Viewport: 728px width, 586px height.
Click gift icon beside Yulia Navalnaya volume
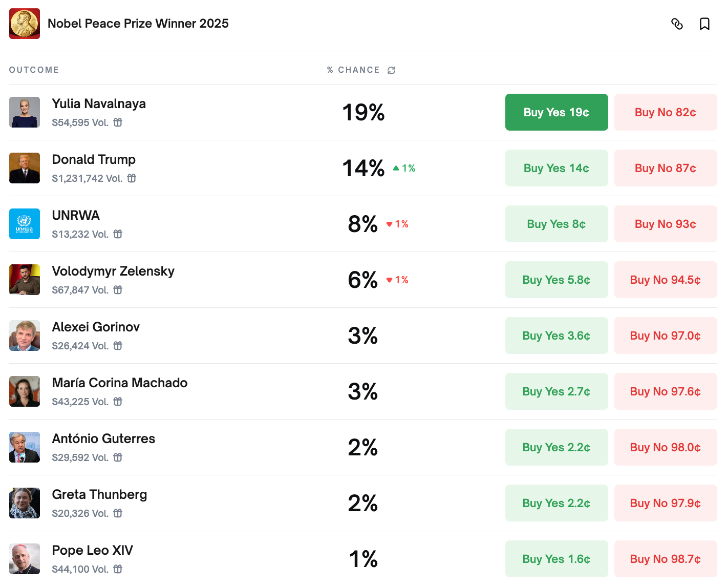pyautogui.click(x=118, y=122)
